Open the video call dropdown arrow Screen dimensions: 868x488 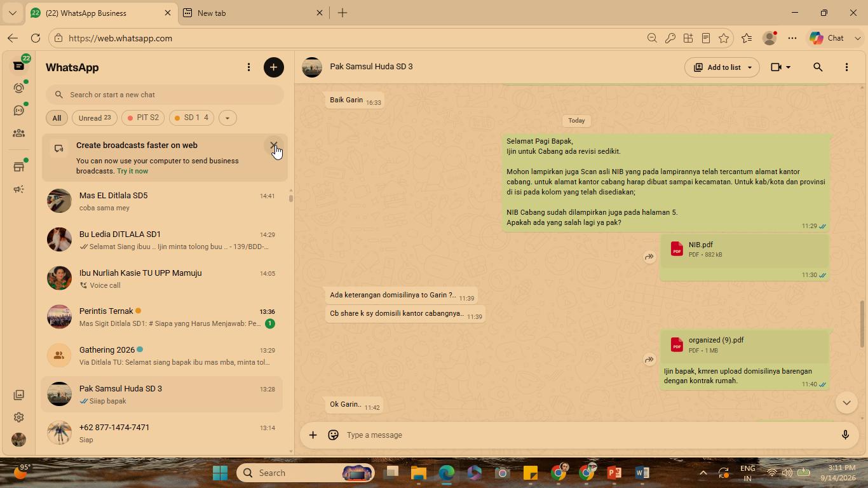tap(789, 67)
